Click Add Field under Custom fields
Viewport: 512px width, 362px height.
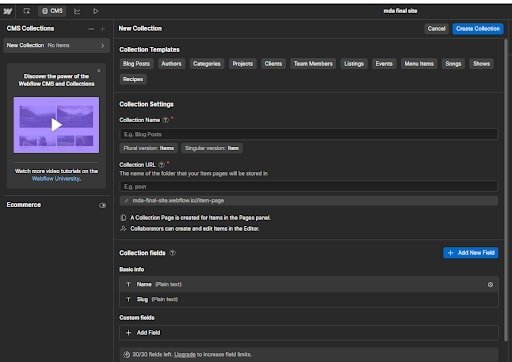click(x=309, y=333)
